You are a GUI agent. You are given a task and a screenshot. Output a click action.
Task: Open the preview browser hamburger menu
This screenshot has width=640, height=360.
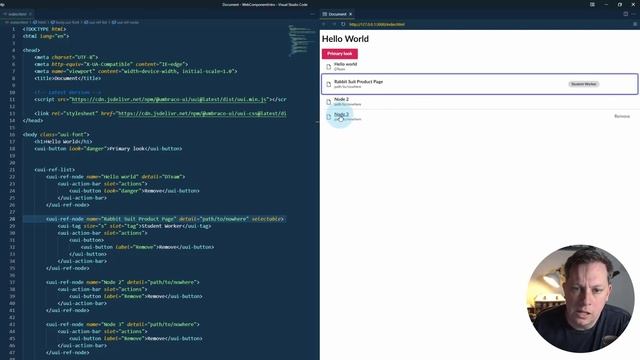pyautogui.click(x=635, y=24)
